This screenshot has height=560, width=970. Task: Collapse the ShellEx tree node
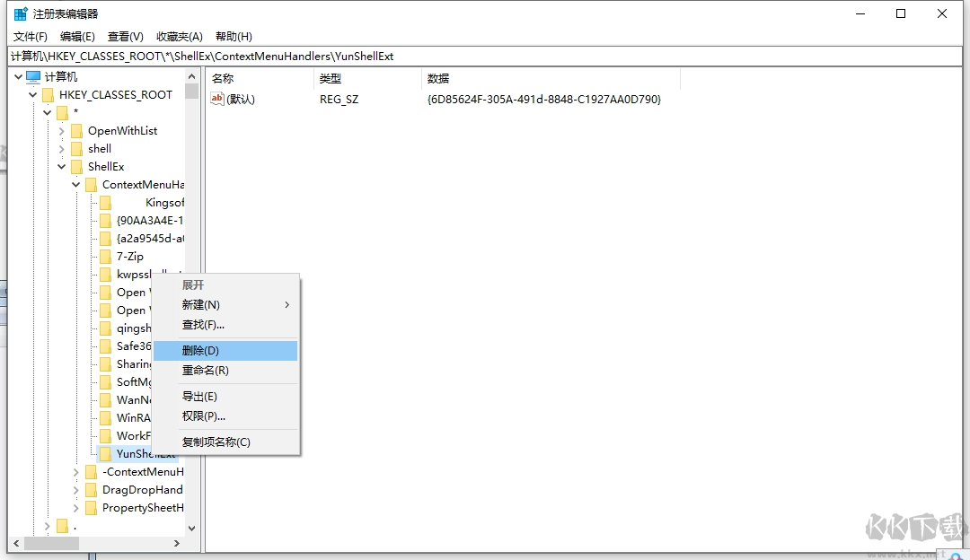click(62, 167)
